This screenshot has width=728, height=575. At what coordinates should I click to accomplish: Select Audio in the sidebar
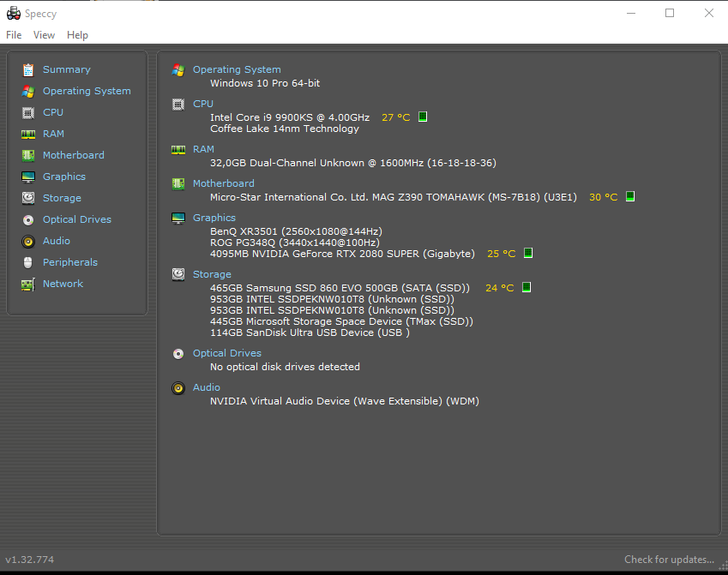[x=57, y=241]
